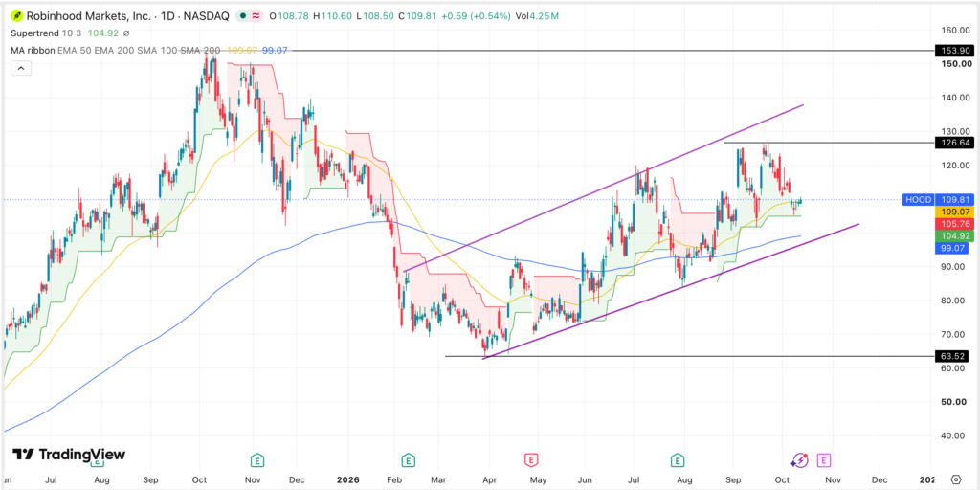980x490 pixels.
Task: Click the TradingView logo
Action: (x=69, y=455)
